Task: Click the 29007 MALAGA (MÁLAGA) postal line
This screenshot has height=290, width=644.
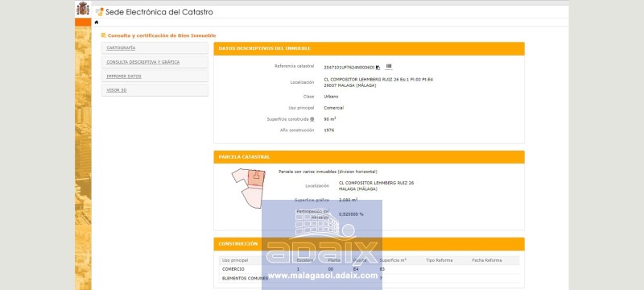Action: coord(350,85)
